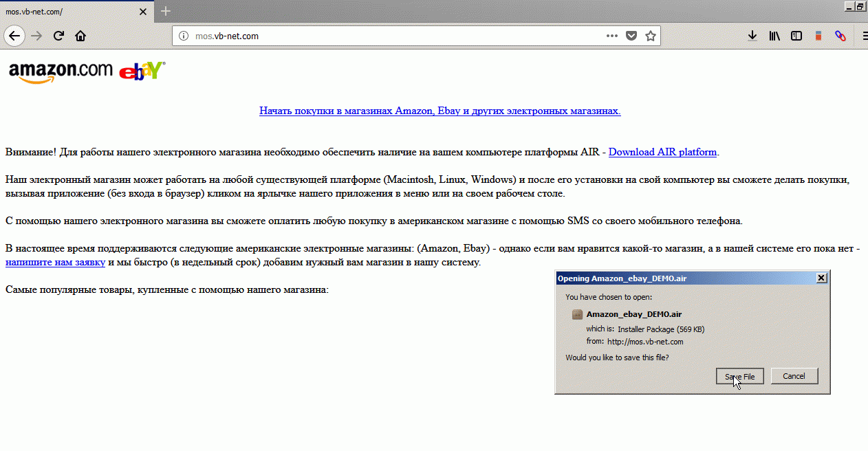
Task: Open the 'напишите нам заявку' link
Action: tap(55, 262)
